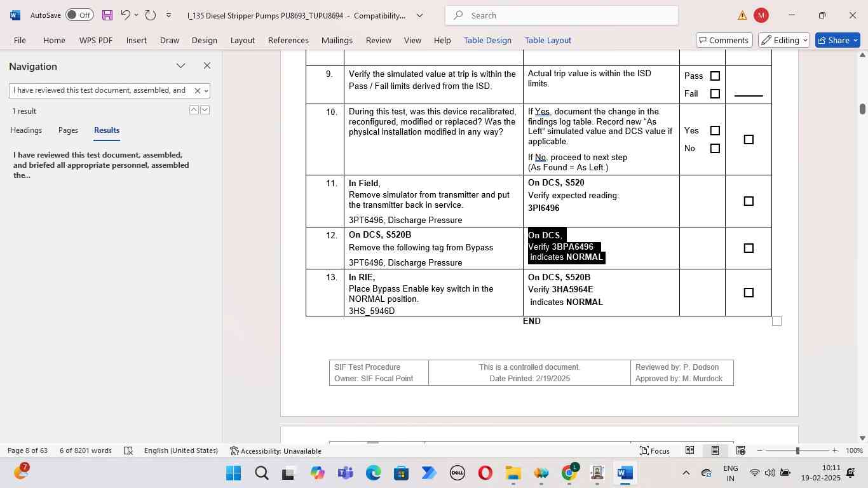Open the document title dropdown chevron

[x=419, y=15]
